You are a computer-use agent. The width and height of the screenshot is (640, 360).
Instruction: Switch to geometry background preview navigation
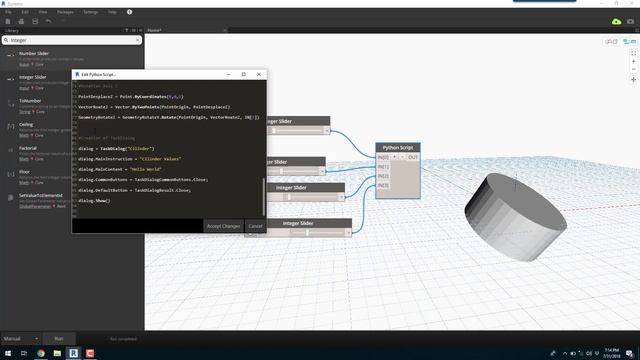click(611, 42)
